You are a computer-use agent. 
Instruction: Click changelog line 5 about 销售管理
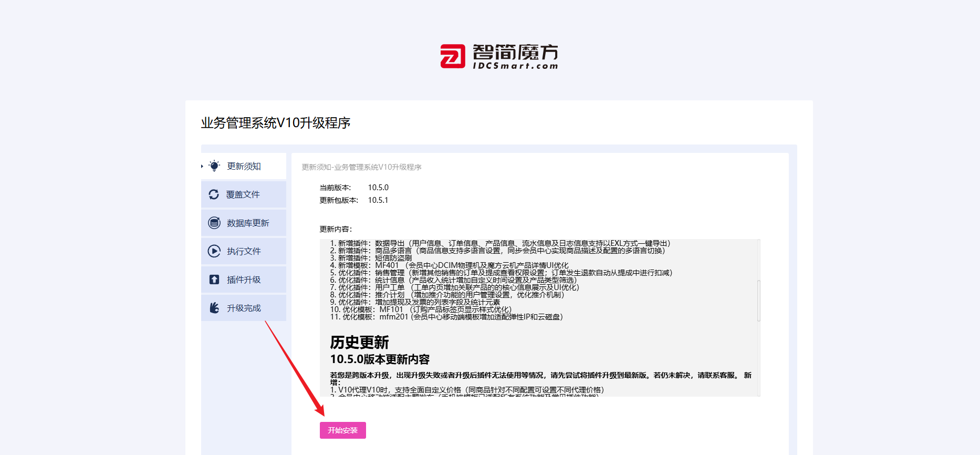coord(501,273)
